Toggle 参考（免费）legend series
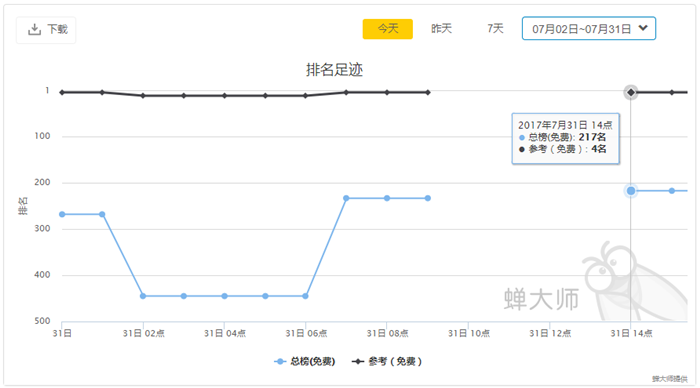The height and width of the screenshot is (388, 700). tap(387, 361)
